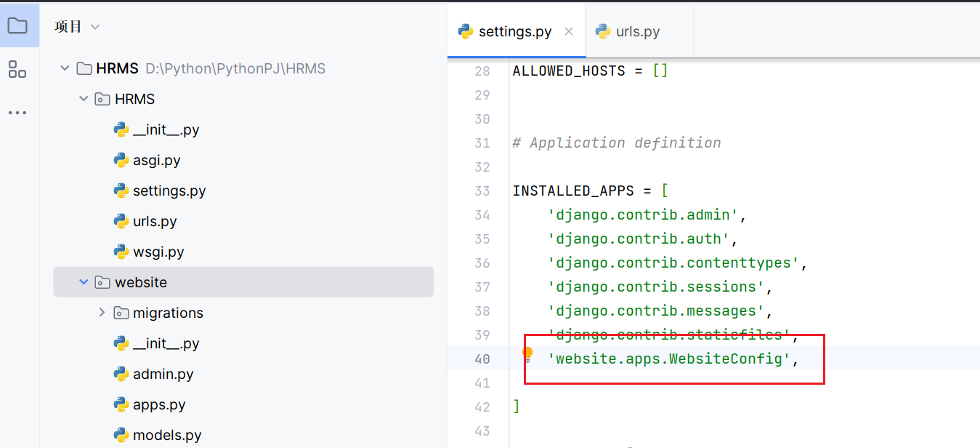This screenshot has width=980, height=448.
Task: Click the Python icon beside models.py
Action: tap(121, 435)
